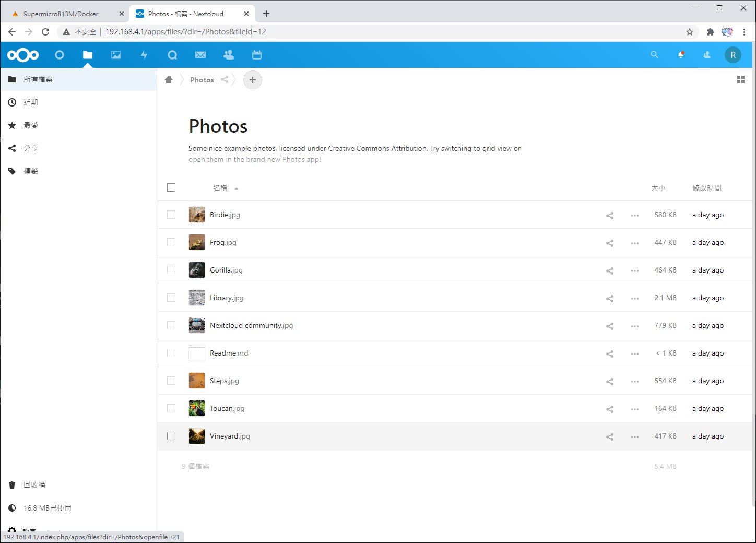Tick the checkbox for Vineyard.jpg
Screen dimensions: 756x543
pos(171,436)
